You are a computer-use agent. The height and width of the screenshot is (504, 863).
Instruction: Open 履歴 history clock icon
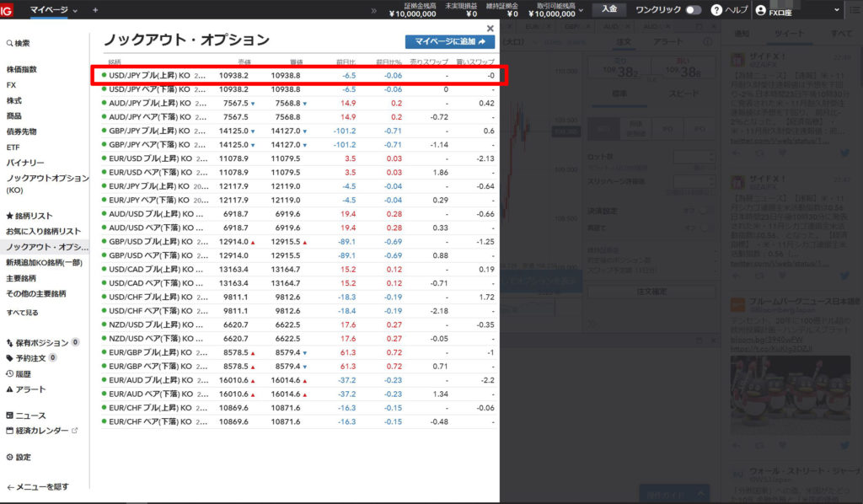[x=9, y=373]
